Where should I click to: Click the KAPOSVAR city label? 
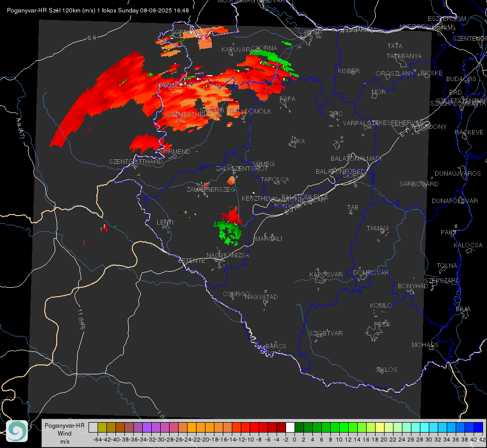(326, 274)
